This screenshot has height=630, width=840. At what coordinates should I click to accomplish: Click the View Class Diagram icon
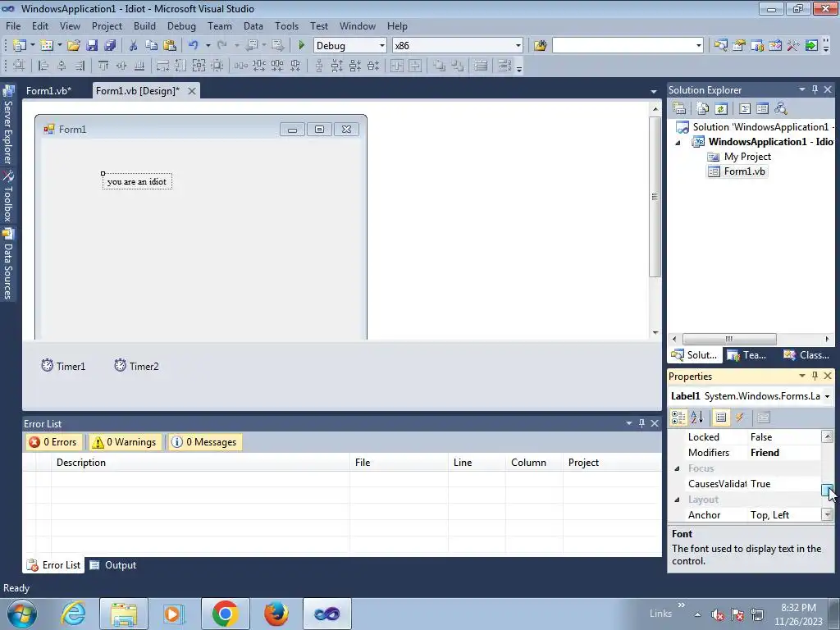coord(781,108)
